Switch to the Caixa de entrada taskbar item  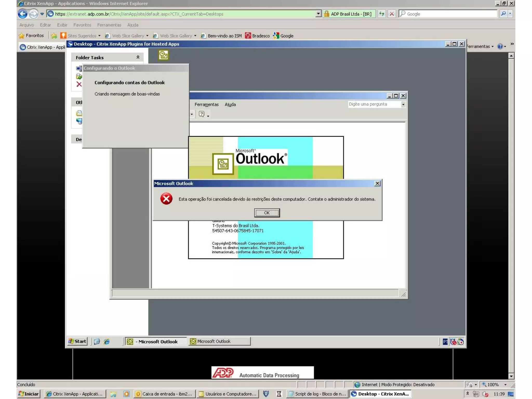164,394
